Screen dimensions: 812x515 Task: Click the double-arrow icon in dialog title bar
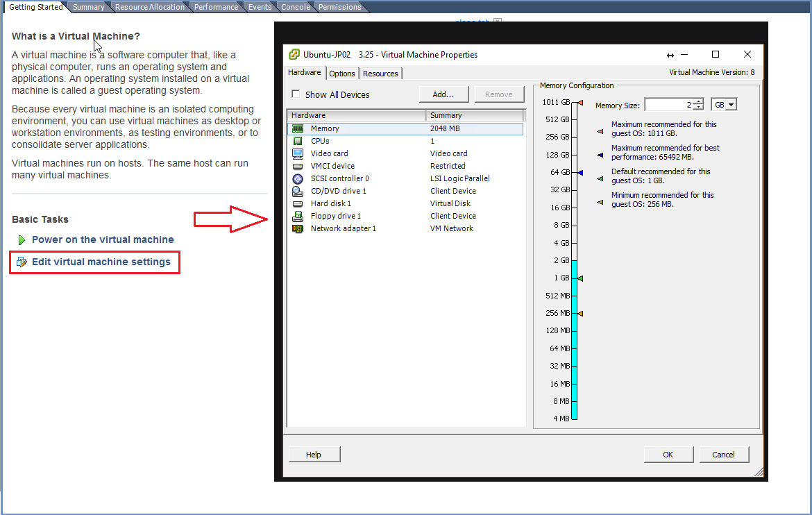(670, 55)
